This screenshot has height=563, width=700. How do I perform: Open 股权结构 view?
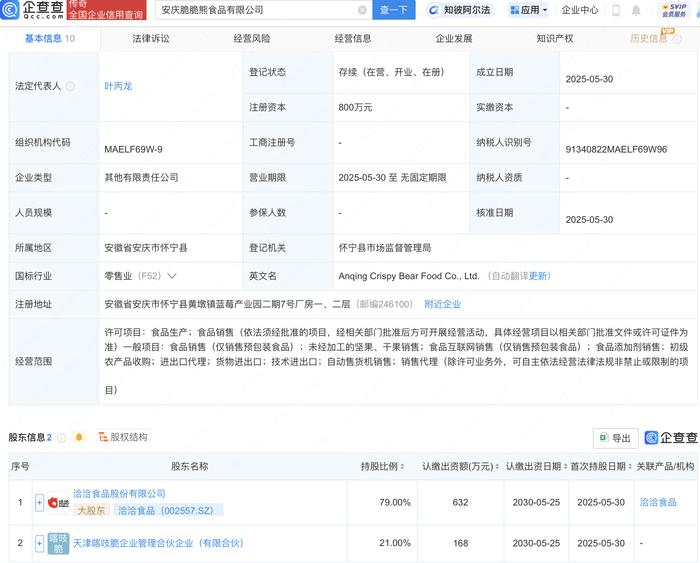[x=123, y=437]
